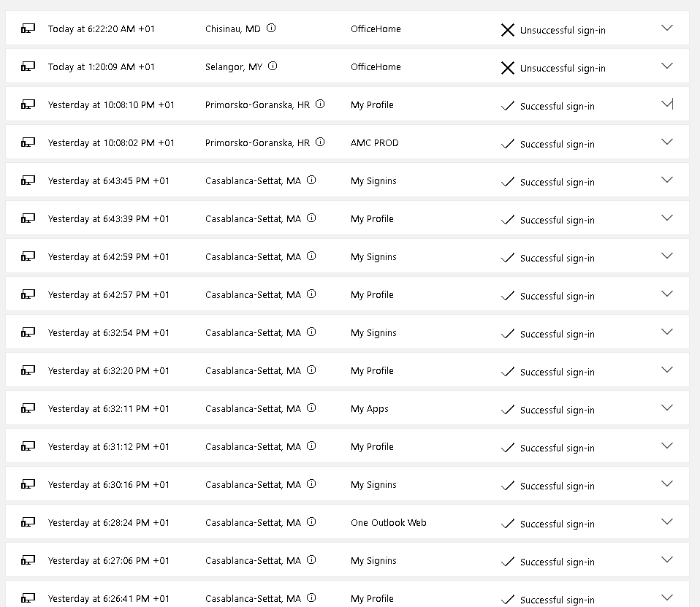Click the unsuccessful sign-in X for Selangor entry
The height and width of the screenshot is (607, 700).
pyautogui.click(x=508, y=68)
